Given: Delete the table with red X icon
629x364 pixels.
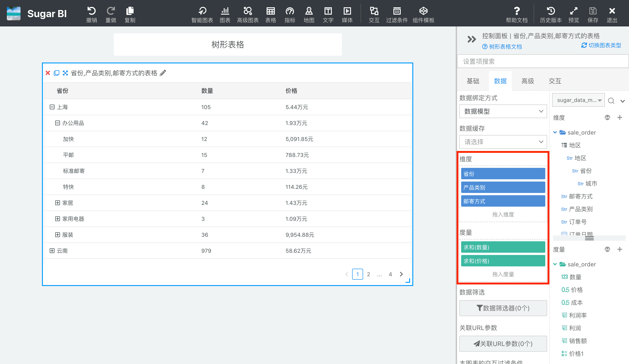Looking at the screenshot, I should point(48,73).
